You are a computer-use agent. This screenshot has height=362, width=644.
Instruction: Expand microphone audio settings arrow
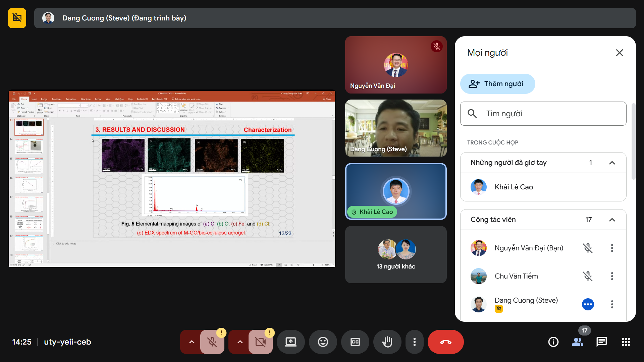pos(192,342)
